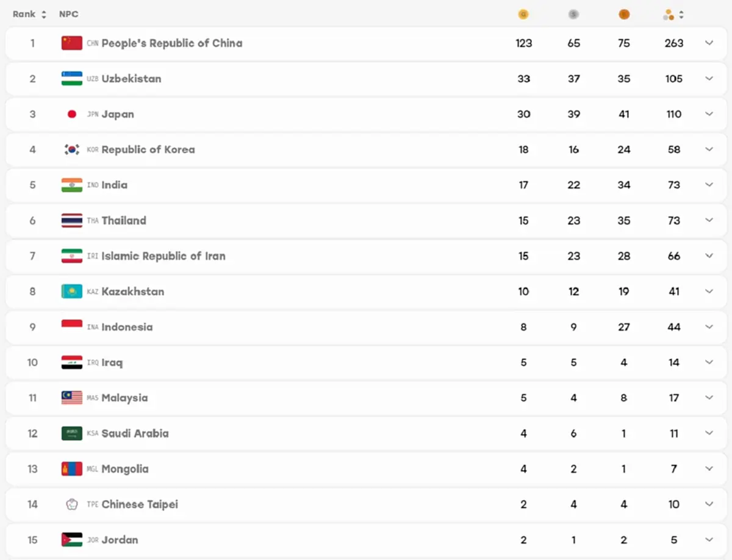Toggle Rank column sort arrows

click(44, 15)
